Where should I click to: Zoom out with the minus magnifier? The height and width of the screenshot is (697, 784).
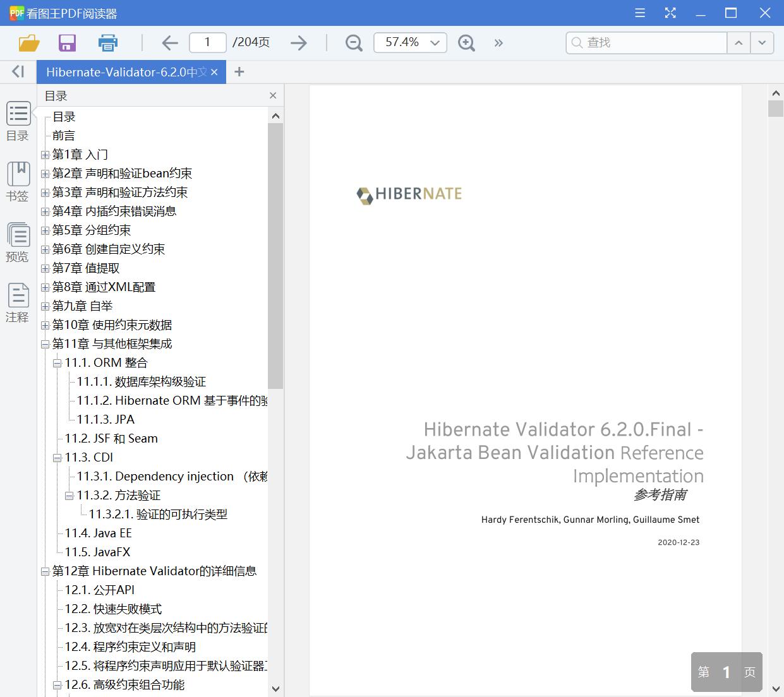coord(354,43)
